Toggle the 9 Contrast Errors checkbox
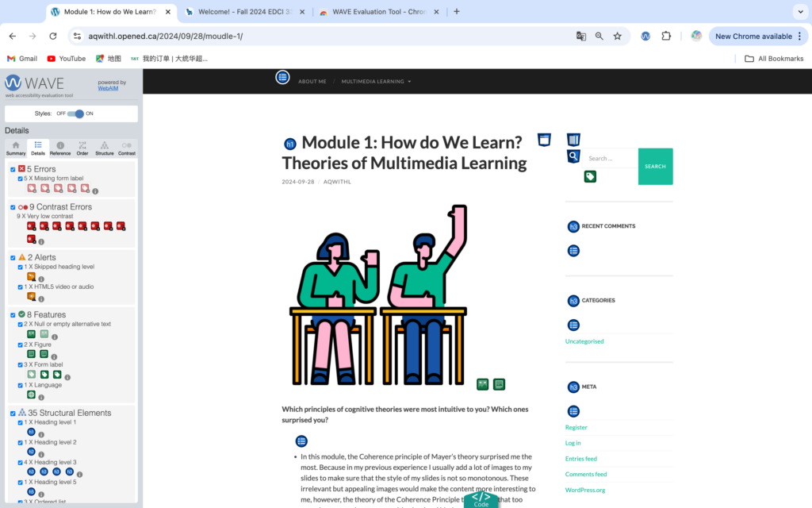Viewport: 812px width, 508px height. click(13, 207)
